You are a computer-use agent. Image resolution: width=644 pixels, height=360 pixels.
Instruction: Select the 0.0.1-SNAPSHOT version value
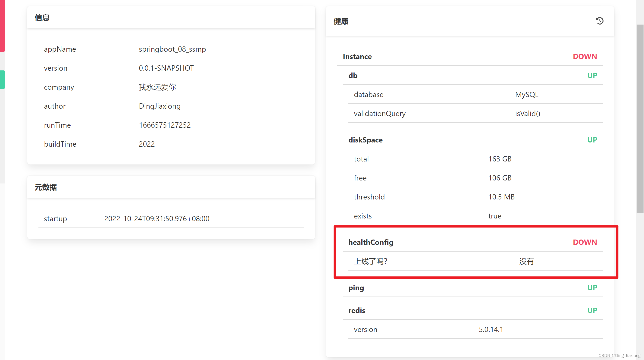click(x=166, y=68)
